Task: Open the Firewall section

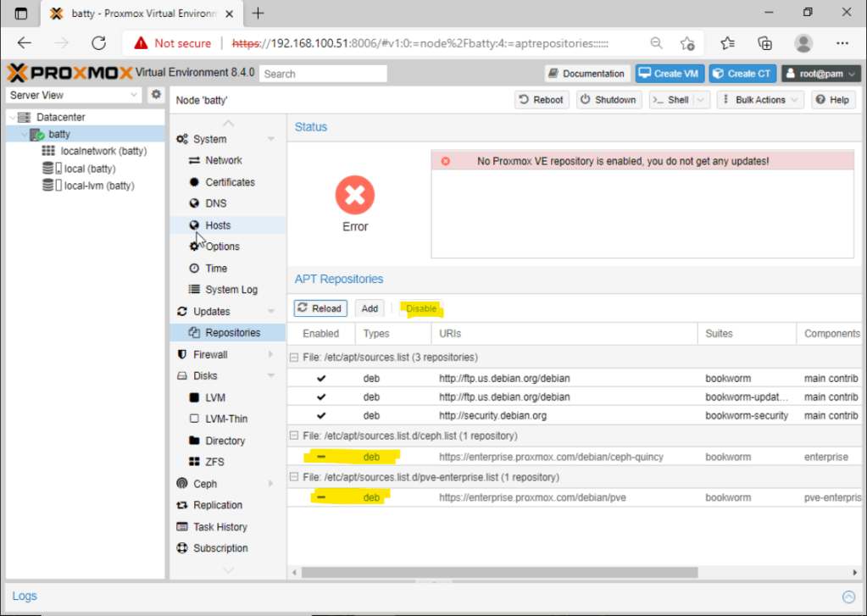Action: click(x=210, y=354)
